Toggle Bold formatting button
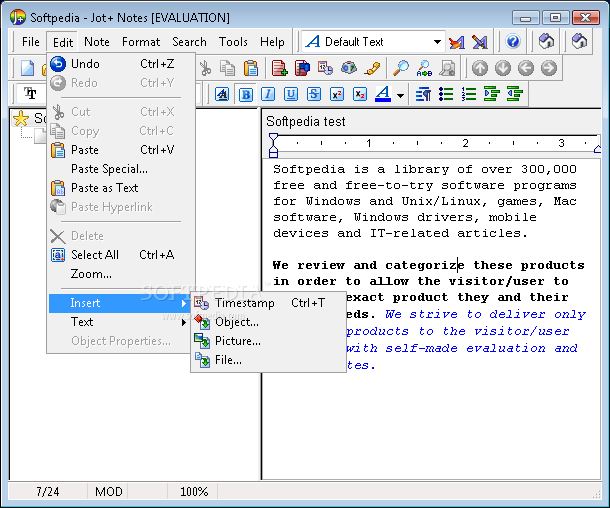The image size is (610, 508). [x=245, y=94]
